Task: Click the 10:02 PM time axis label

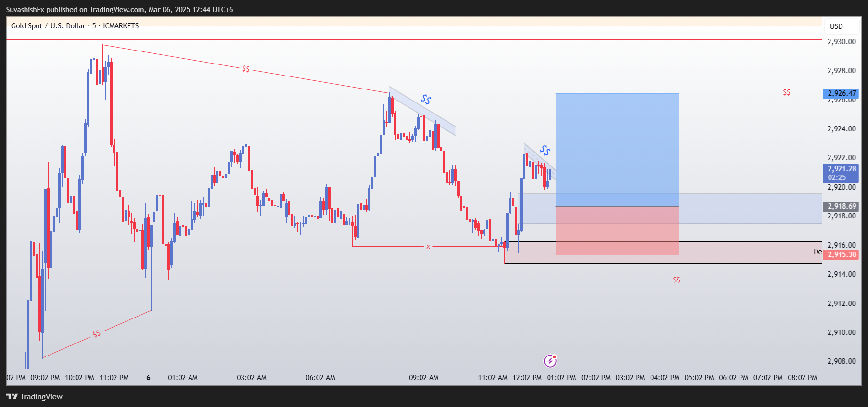Action: point(80,378)
